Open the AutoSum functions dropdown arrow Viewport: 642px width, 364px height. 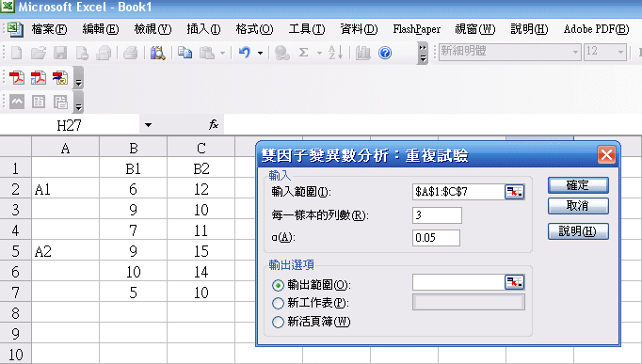[x=319, y=53]
